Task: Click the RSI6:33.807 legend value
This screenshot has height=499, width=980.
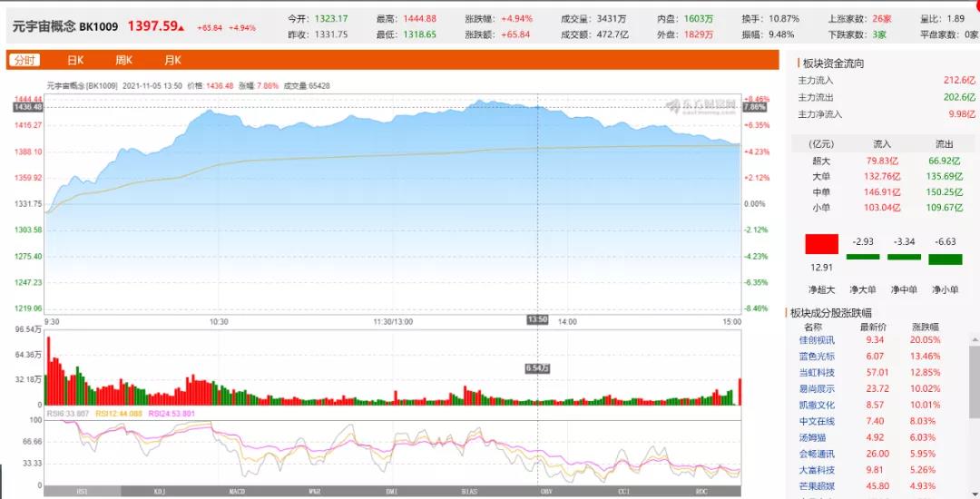Action: (x=68, y=414)
